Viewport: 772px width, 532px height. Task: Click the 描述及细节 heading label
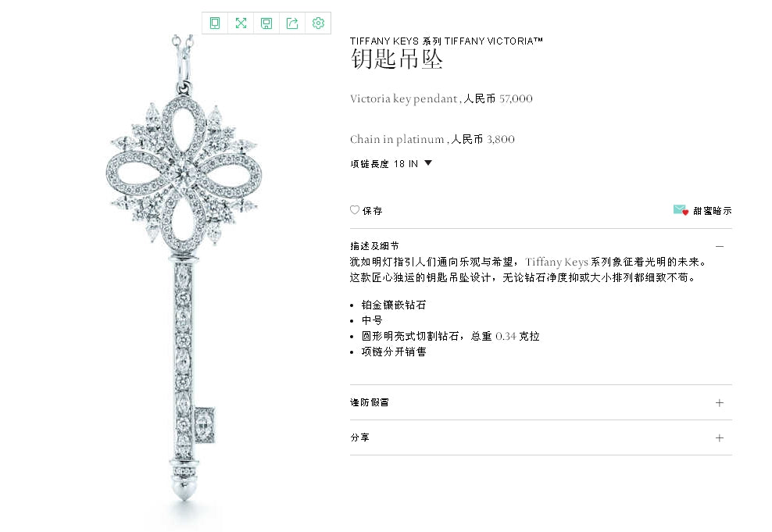(374, 246)
